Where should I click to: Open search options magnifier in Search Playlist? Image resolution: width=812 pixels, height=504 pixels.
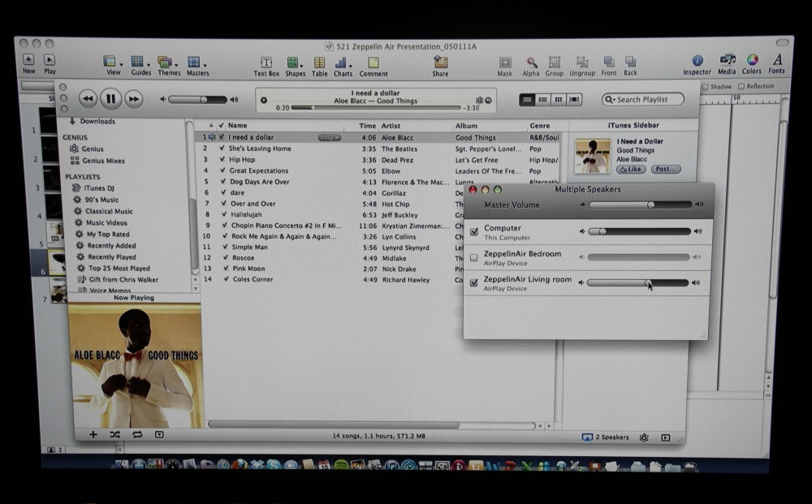click(611, 100)
